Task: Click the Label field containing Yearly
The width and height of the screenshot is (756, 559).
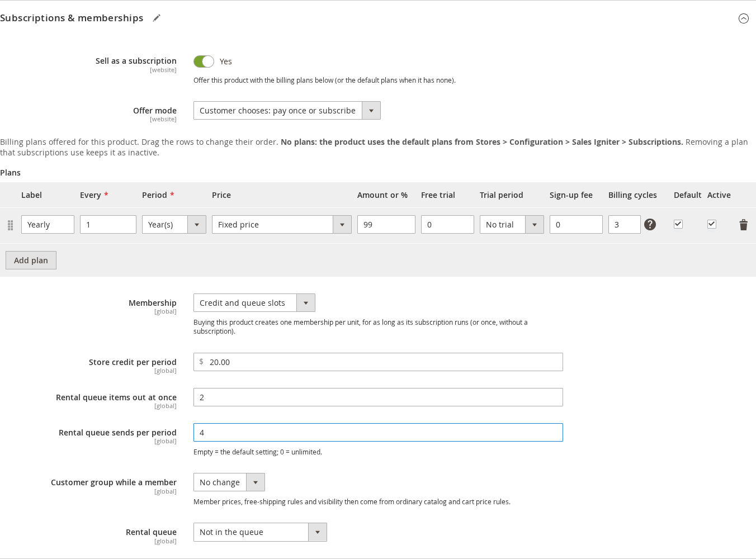Action: click(x=48, y=225)
